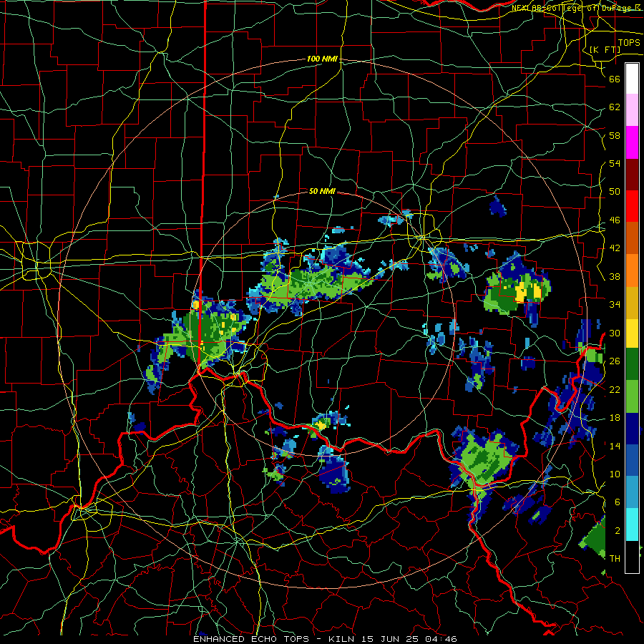The height and width of the screenshot is (644, 644).
Task: Click the dark orange legend swatch
Action: [632, 238]
